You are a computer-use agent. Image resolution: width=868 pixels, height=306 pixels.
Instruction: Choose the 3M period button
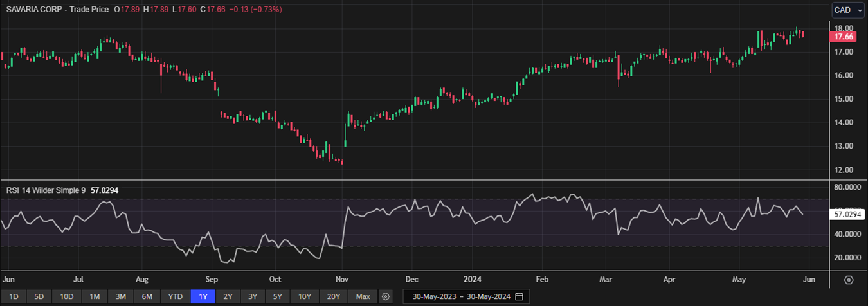click(x=120, y=296)
